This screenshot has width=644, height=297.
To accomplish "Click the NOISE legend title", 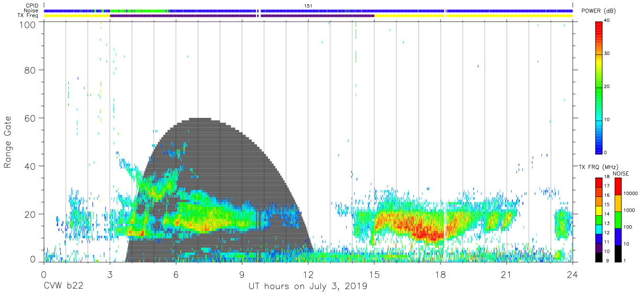I will [620, 174].
